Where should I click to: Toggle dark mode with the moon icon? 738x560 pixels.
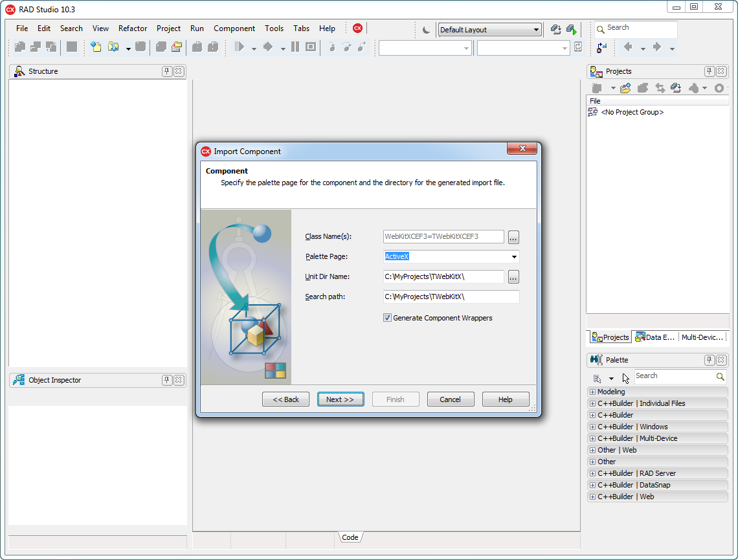[x=426, y=30]
